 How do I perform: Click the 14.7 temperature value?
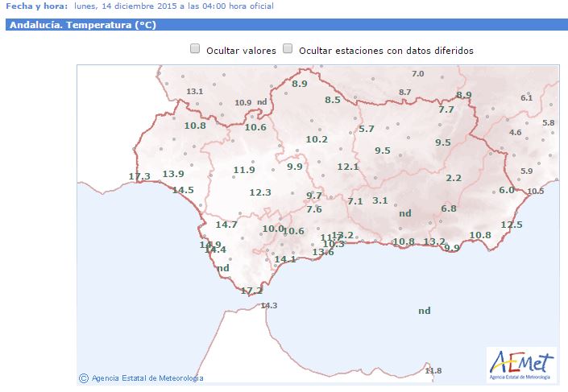226,225
